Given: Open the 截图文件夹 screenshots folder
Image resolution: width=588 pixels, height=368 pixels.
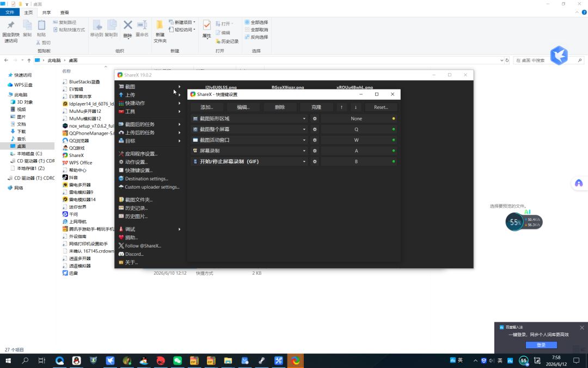Looking at the screenshot, I should pos(136,200).
